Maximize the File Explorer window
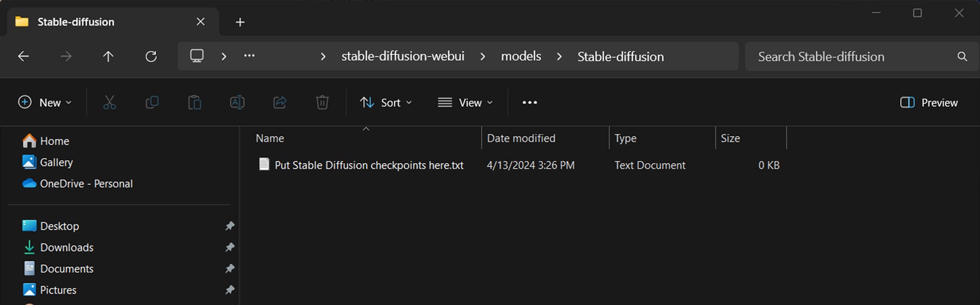Screen dimensions: 980x305 (x=917, y=12)
